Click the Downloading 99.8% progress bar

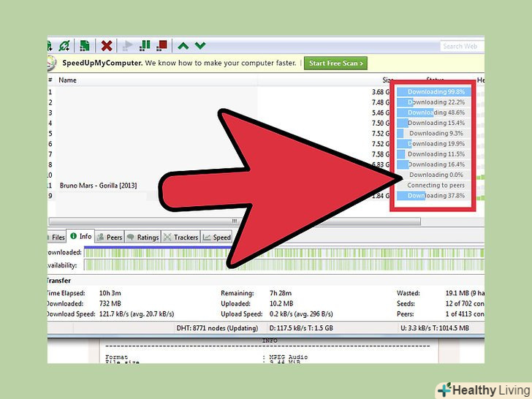pyautogui.click(x=434, y=91)
